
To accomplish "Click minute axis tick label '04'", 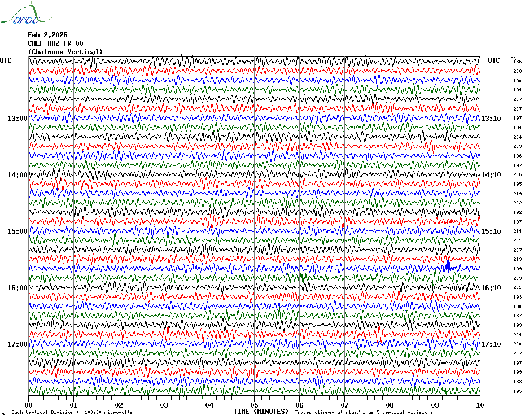I will coord(209,405).
